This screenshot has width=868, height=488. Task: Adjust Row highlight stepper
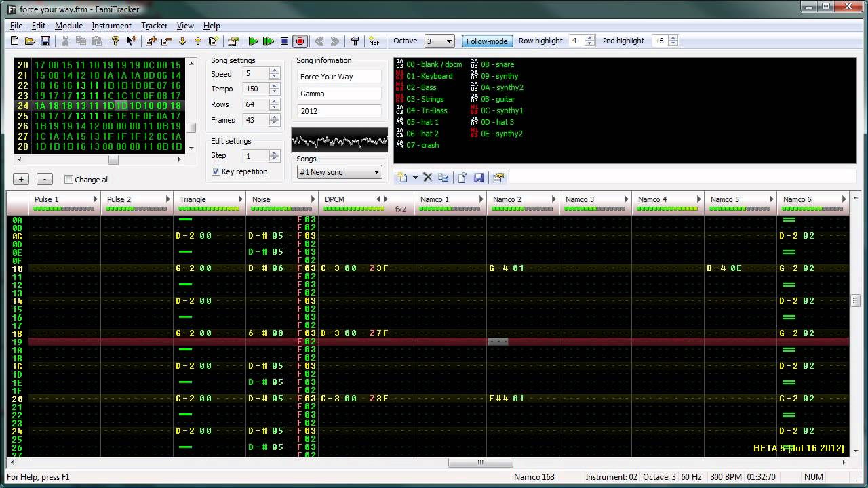click(x=590, y=41)
